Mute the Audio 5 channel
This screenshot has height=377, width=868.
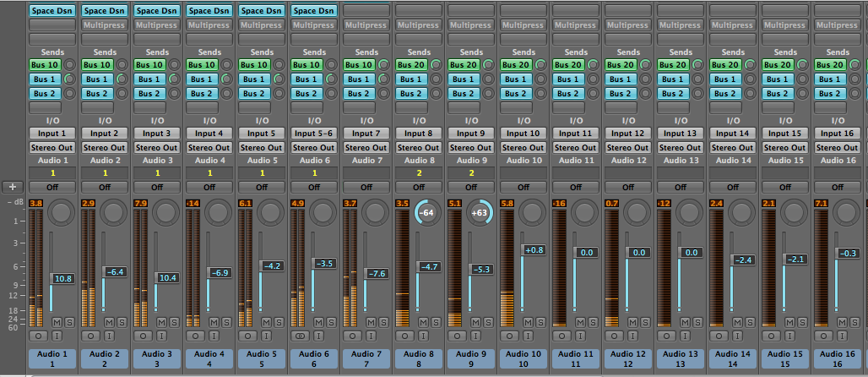tap(266, 322)
